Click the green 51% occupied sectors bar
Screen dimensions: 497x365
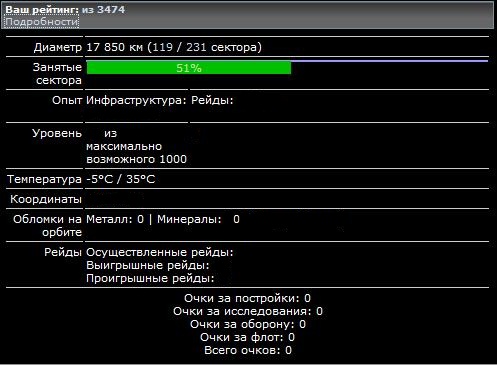[189, 68]
